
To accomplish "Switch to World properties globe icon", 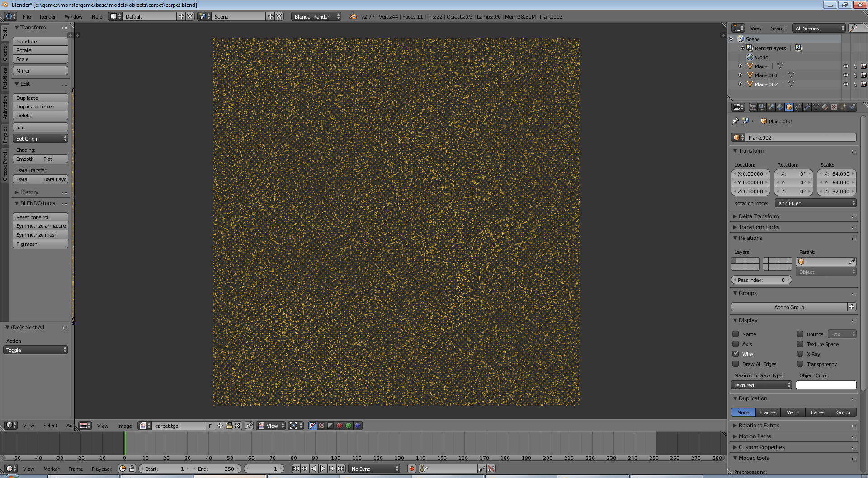I will click(780, 107).
